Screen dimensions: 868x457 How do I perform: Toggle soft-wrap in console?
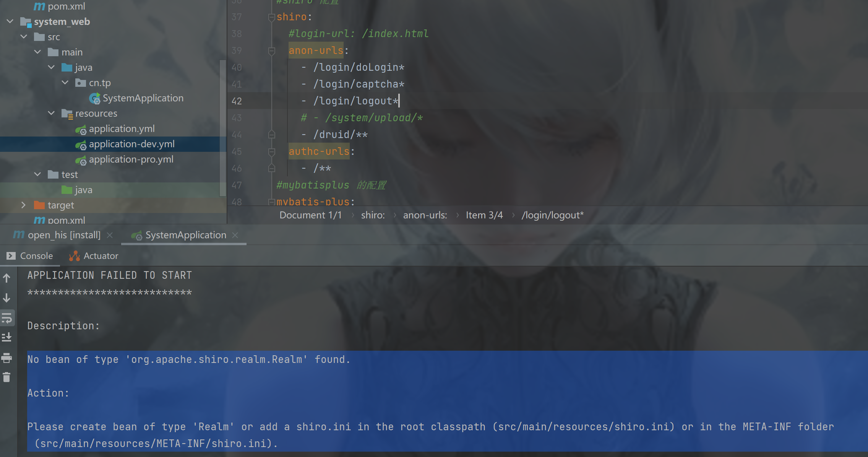pos(7,318)
